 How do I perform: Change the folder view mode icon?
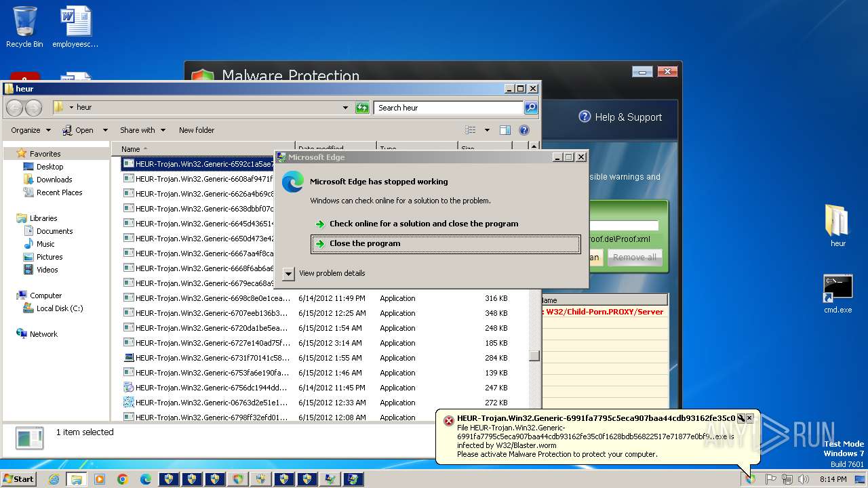pos(471,130)
